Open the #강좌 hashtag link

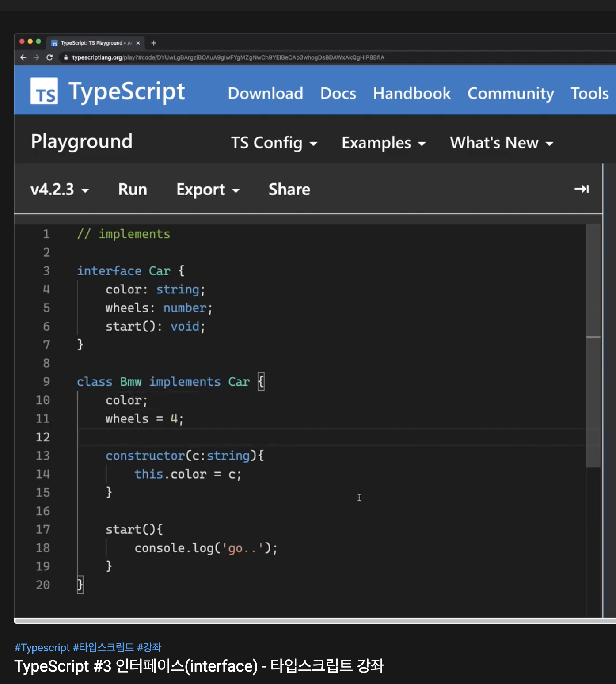tap(149, 647)
